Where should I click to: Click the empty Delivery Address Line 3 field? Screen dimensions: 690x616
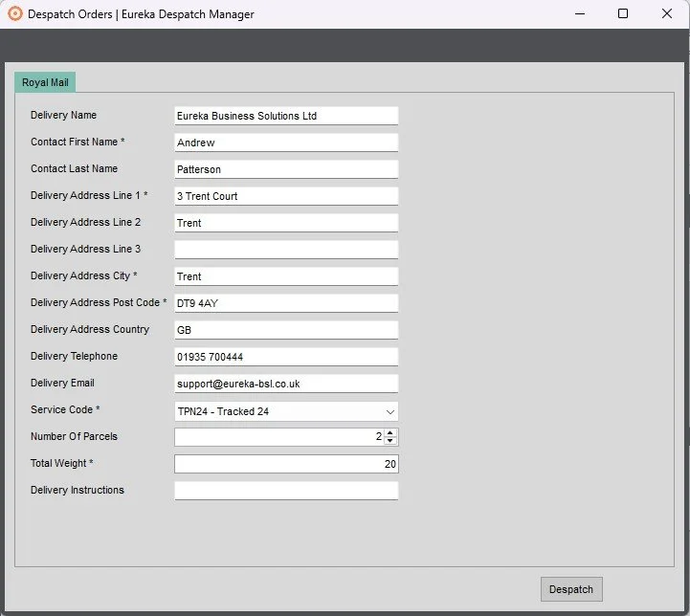[x=286, y=250]
